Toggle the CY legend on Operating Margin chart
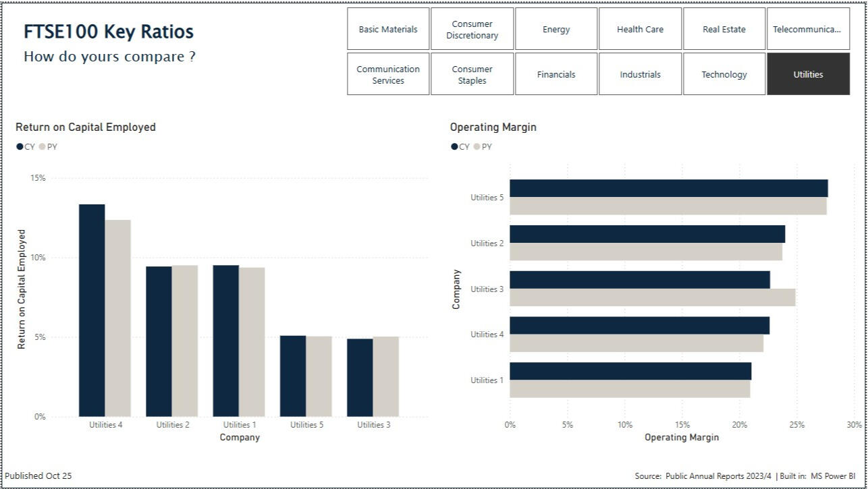Viewport: 868px width, 489px height. [460, 146]
